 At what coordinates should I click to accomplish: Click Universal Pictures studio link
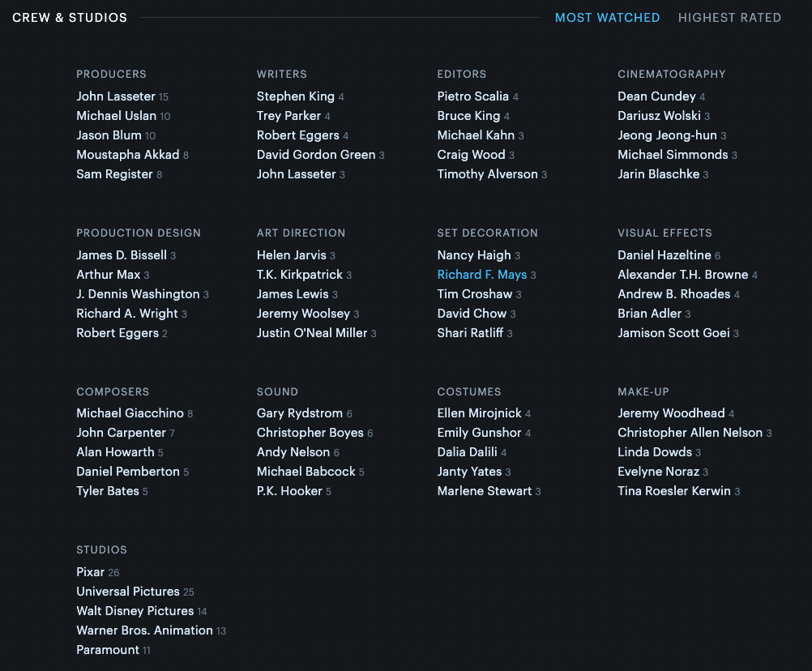coord(127,592)
